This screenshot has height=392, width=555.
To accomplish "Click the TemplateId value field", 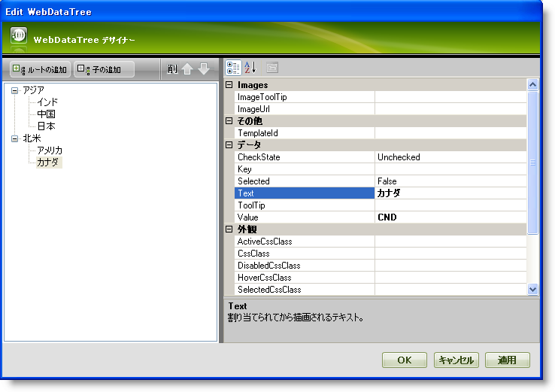I will (x=450, y=133).
